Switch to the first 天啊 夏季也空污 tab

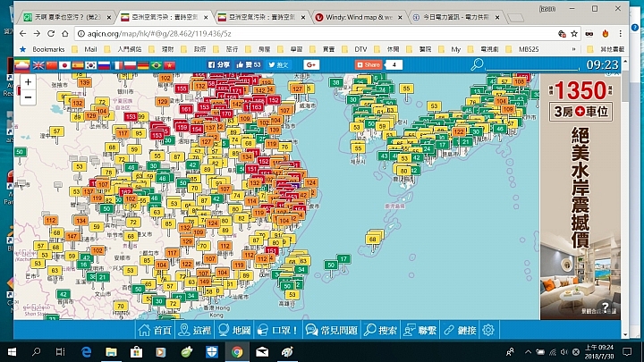pos(67,17)
